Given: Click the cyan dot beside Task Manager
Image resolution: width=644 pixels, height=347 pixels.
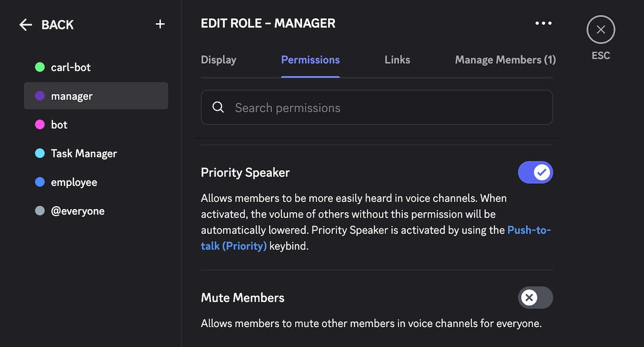Looking at the screenshot, I should pyautogui.click(x=39, y=153).
